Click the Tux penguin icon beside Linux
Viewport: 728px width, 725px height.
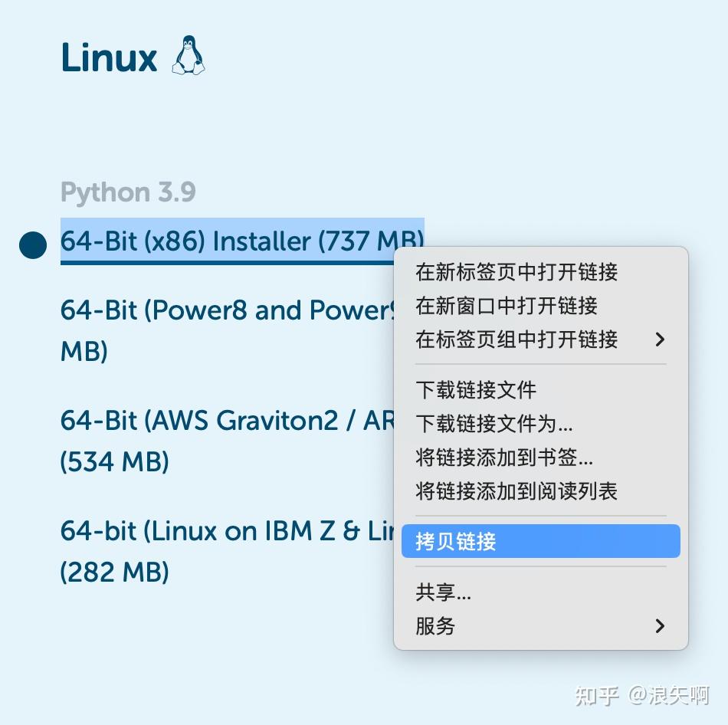point(189,54)
